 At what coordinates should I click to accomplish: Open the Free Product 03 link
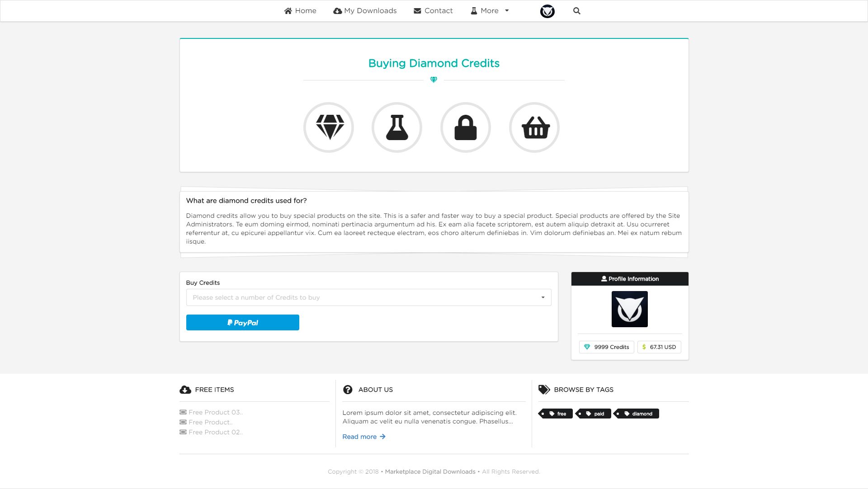215,412
